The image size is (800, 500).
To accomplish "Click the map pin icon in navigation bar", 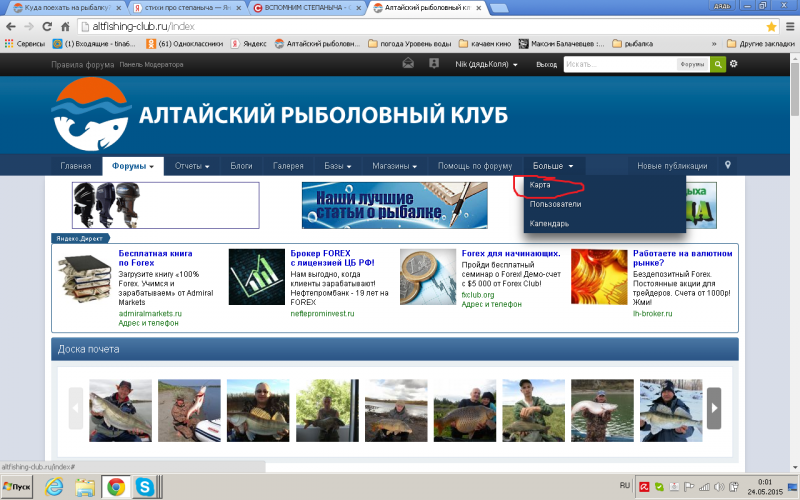I will [x=728, y=165].
